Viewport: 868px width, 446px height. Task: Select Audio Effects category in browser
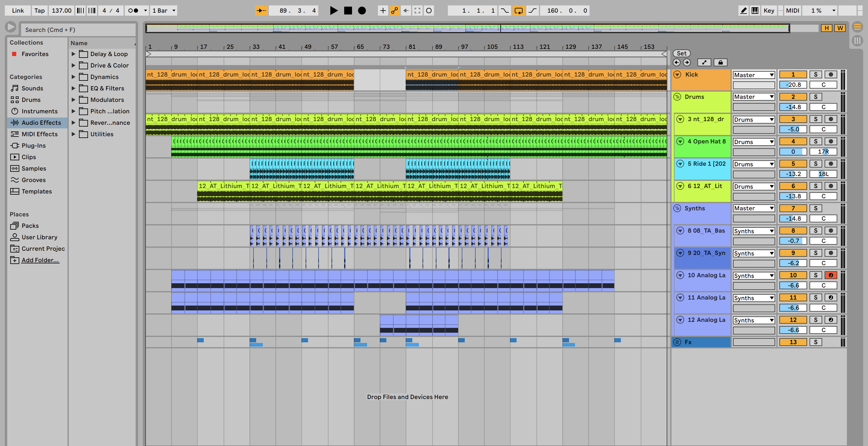pos(41,123)
